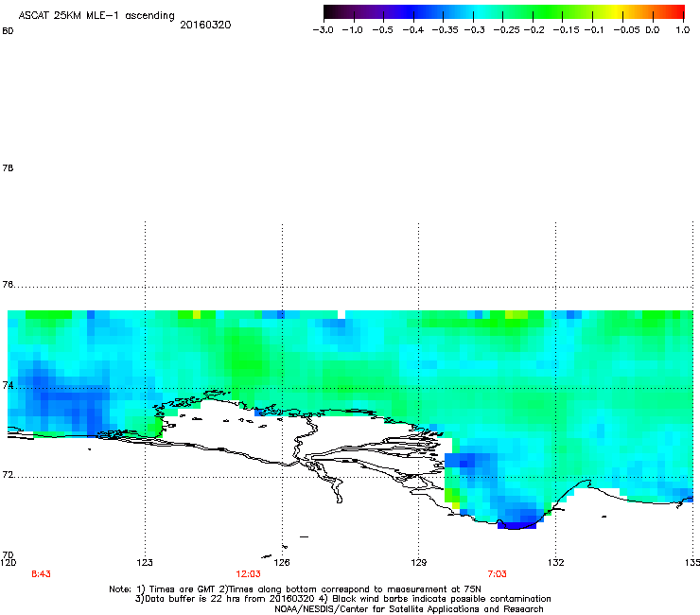Click the latitude label 74
Viewport: 700px width, 615px height.
click(8, 385)
